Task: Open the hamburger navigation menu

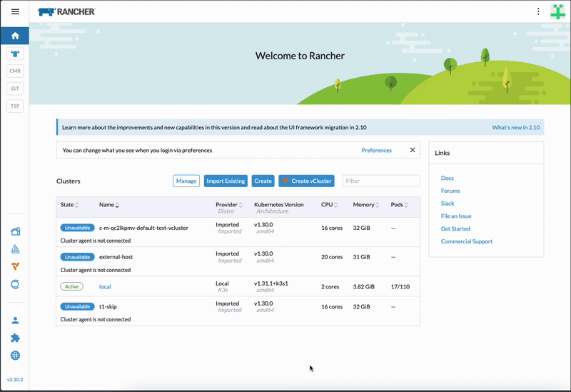Action: coord(15,11)
